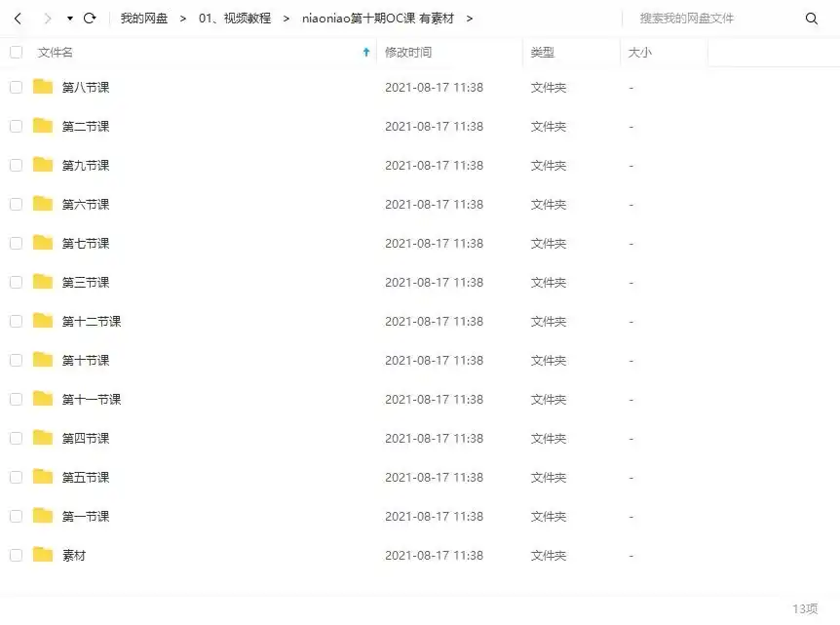The image size is (840, 625).
Task: Click the folder icon next to 第八节课
Action: click(x=41, y=87)
